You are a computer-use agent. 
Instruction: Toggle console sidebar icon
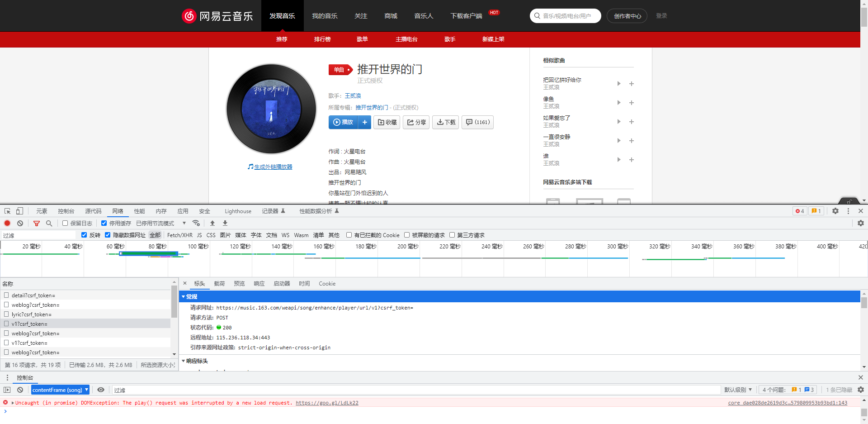click(x=7, y=390)
